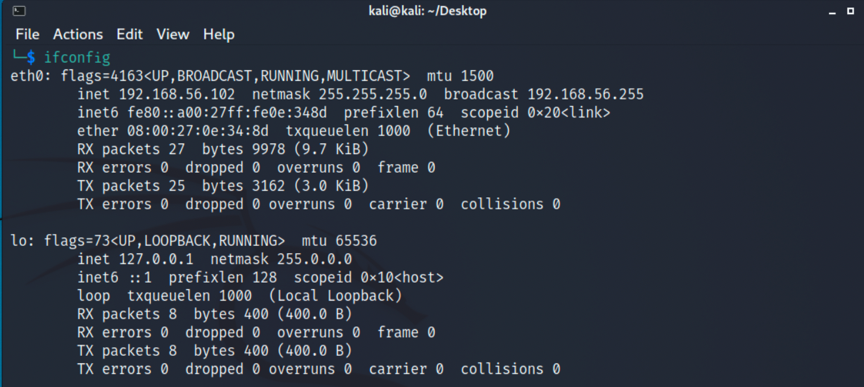Viewport: 864px width, 387px height.
Task: Open the View menu
Action: 172,35
